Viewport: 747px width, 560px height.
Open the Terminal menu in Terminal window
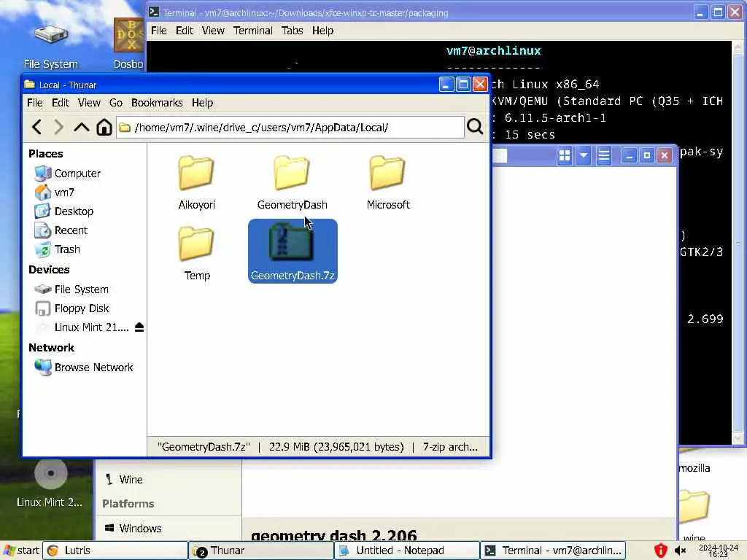coord(253,31)
